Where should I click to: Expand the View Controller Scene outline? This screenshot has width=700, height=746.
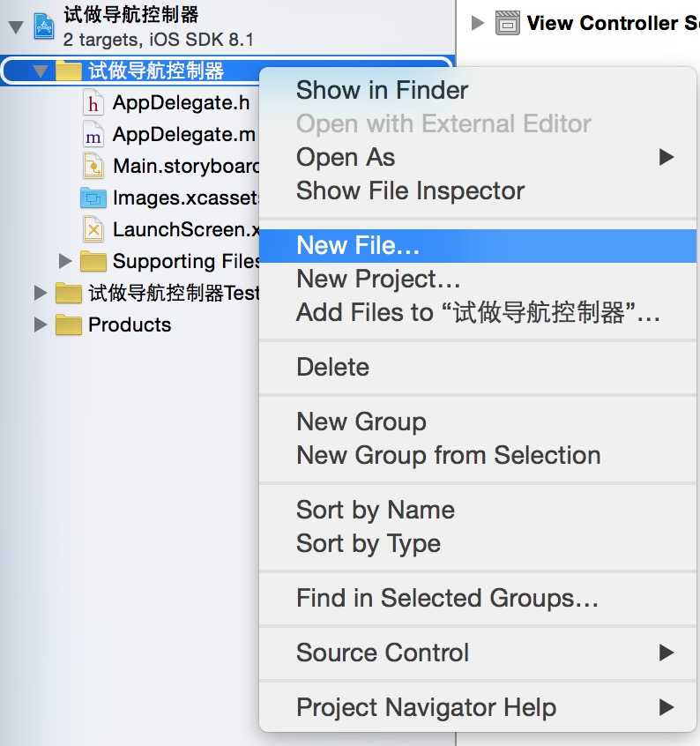coord(478,23)
